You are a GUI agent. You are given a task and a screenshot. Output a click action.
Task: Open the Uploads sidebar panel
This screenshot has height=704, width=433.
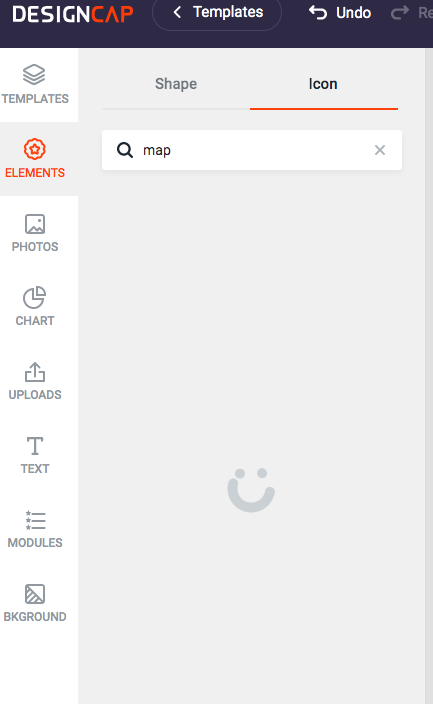tap(35, 381)
